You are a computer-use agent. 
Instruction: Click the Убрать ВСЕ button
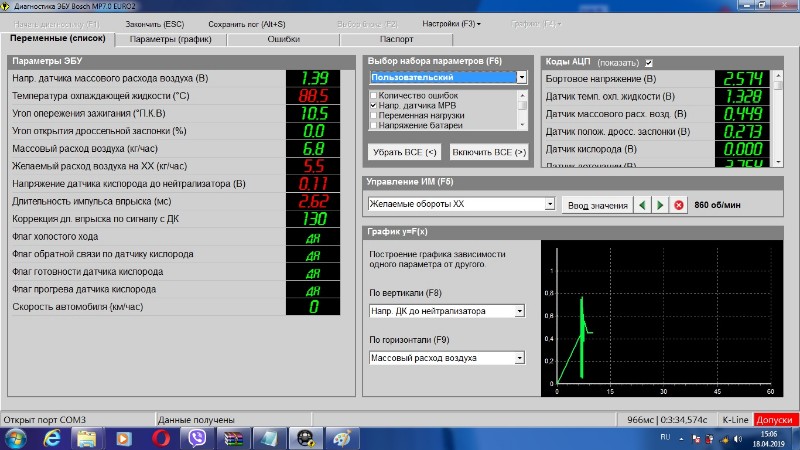[404, 152]
